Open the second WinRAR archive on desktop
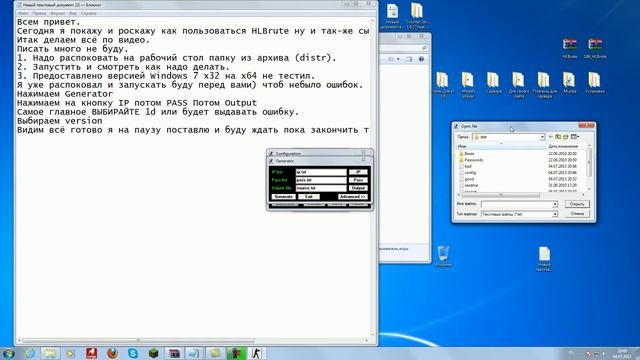640x360 pixels. [x=595, y=48]
